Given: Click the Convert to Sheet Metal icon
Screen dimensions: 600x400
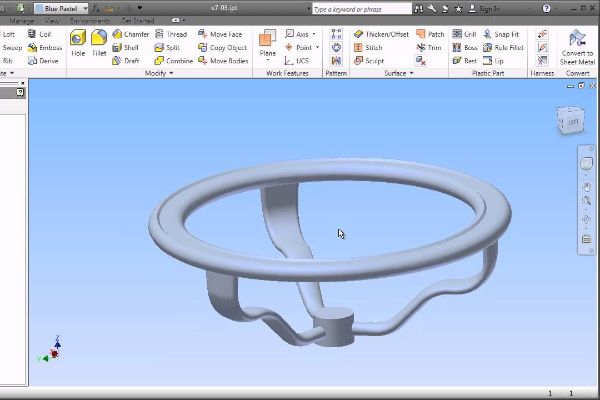Looking at the screenshot, I should pyautogui.click(x=576, y=44).
